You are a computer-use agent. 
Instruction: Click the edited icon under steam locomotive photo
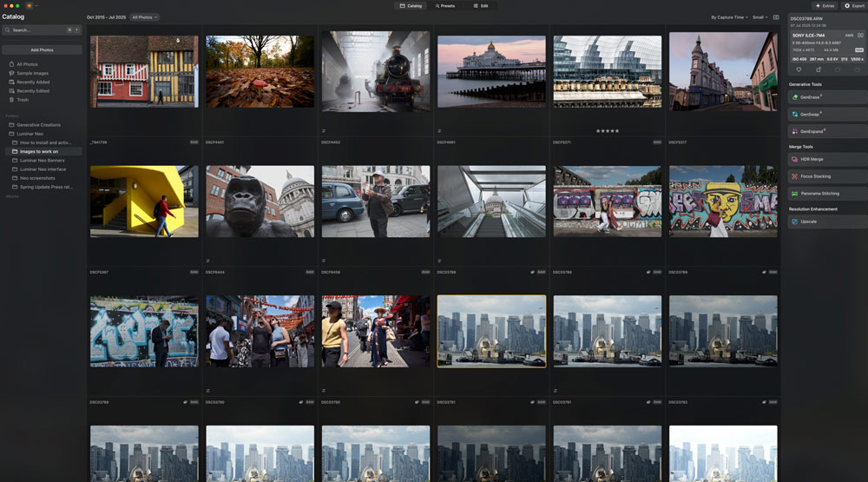(323, 131)
